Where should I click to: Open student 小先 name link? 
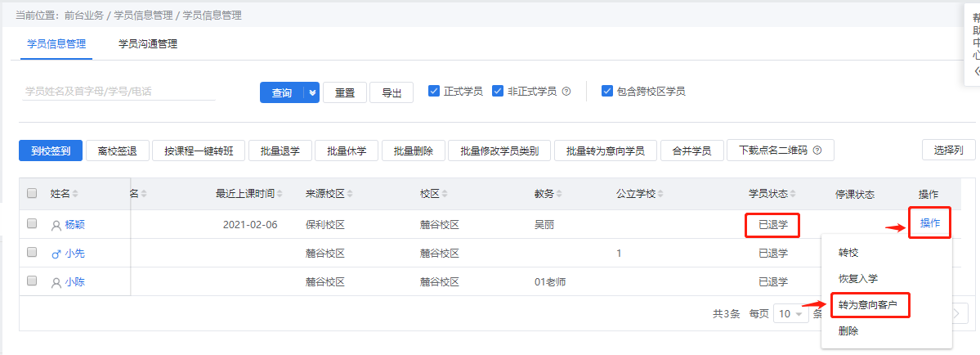tap(74, 253)
